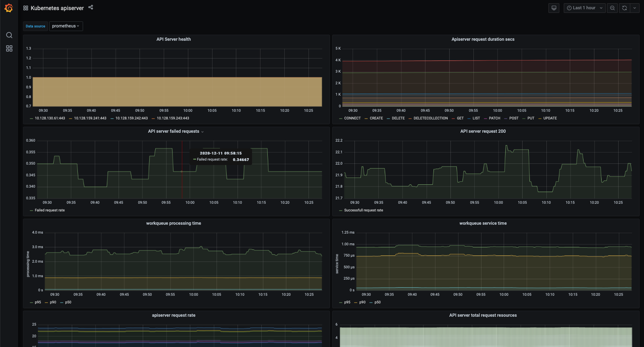The image size is (644, 347).
Task: Toggle the DELETE series in the legend
Action: coord(398,118)
